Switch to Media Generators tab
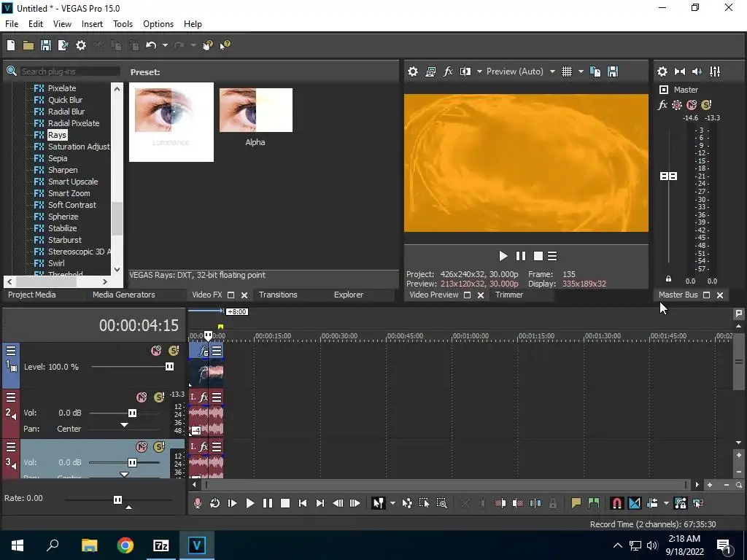 coord(124,295)
